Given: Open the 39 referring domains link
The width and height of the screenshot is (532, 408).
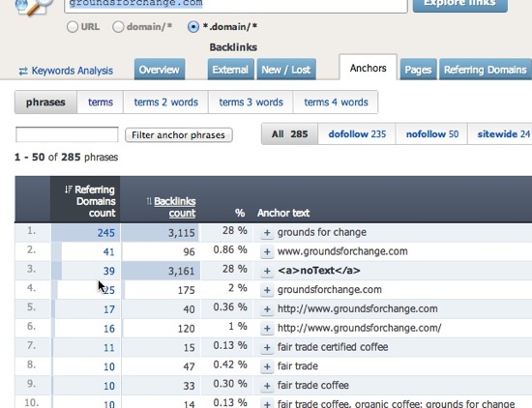Looking at the screenshot, I should click(x=109, y=271).
